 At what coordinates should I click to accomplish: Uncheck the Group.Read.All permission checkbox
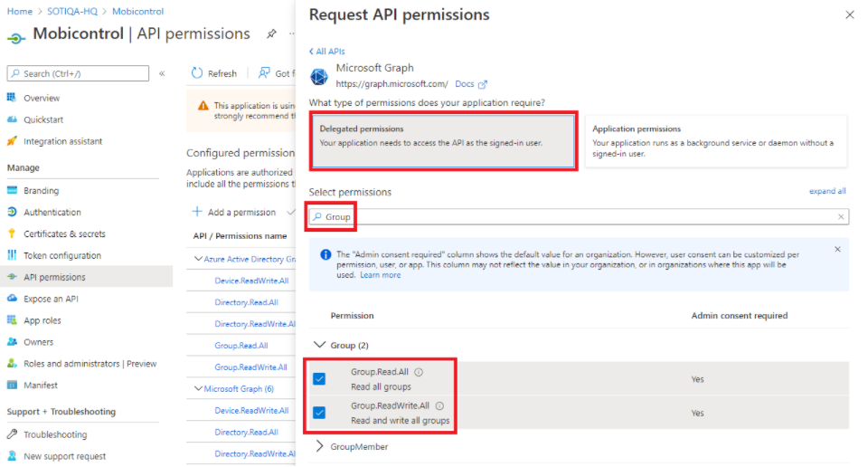(319, 378)
